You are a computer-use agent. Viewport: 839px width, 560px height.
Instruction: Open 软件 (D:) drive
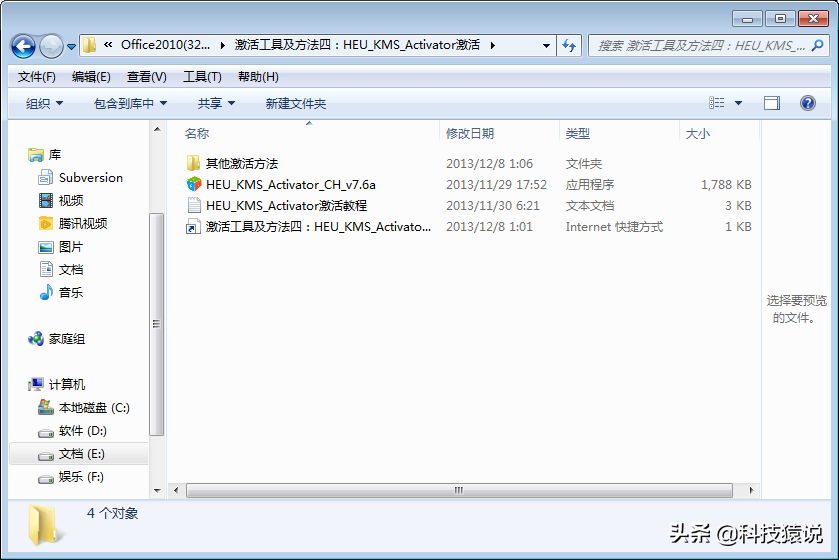click(x=82, y=431)
